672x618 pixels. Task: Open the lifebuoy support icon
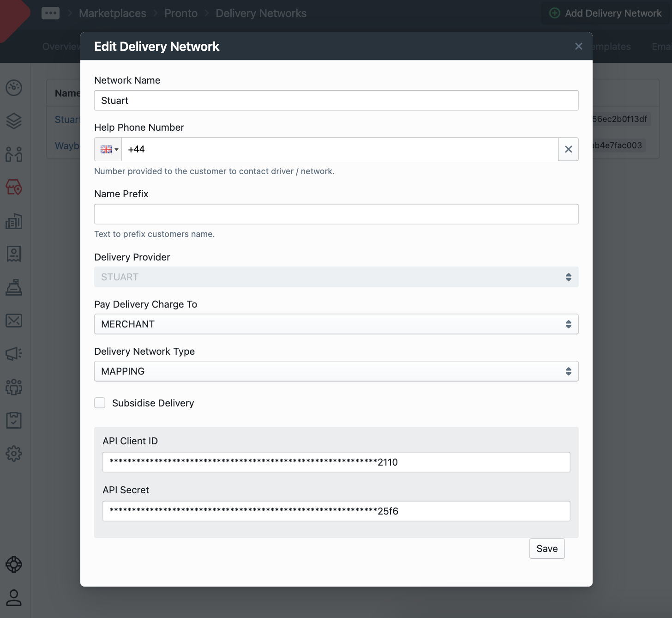[14, 564]
